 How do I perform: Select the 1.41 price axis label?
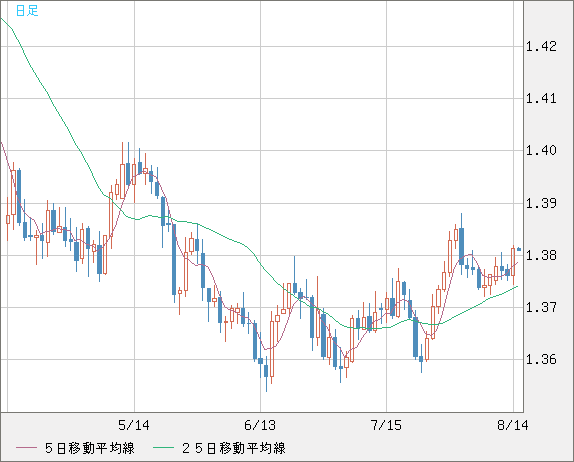[x=541, y=98]
